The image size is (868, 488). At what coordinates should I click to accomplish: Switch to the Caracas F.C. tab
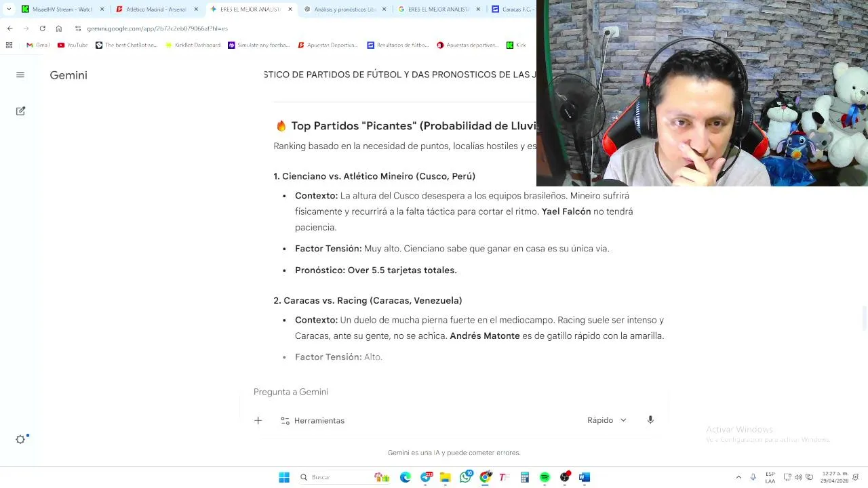(x=512, y=9)
